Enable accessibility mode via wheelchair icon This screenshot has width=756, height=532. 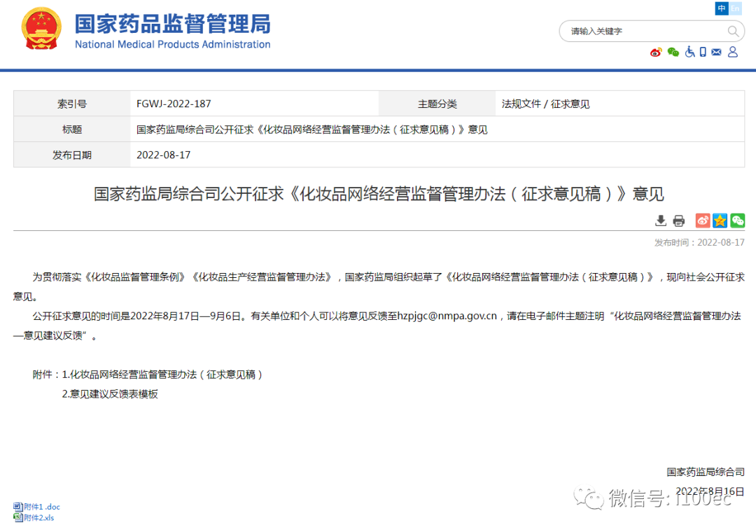689,52
